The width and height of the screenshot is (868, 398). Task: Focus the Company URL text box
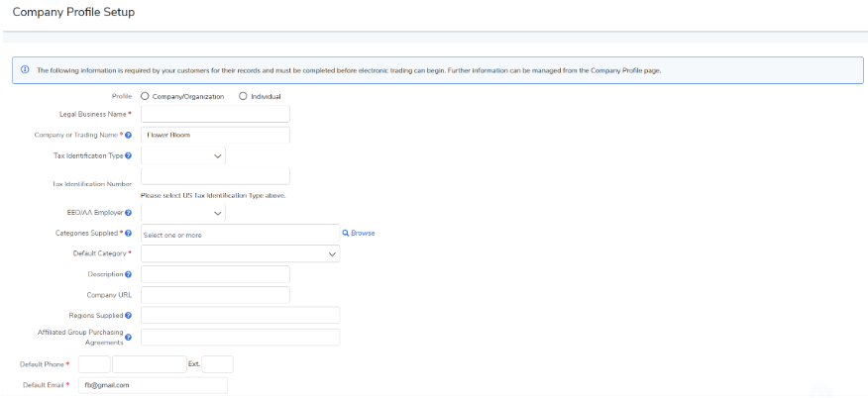(x=215, y=295)
